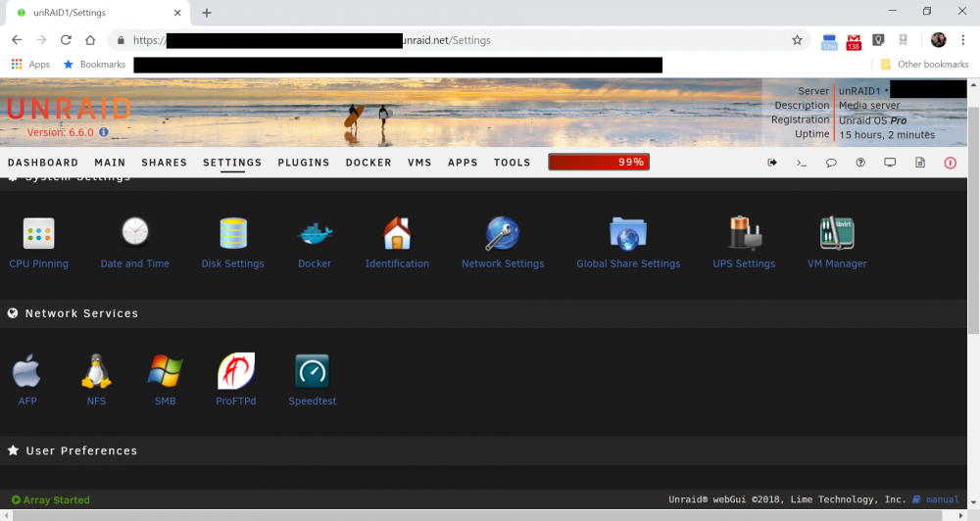Click the vertical page scrollbar

point(973,218)
